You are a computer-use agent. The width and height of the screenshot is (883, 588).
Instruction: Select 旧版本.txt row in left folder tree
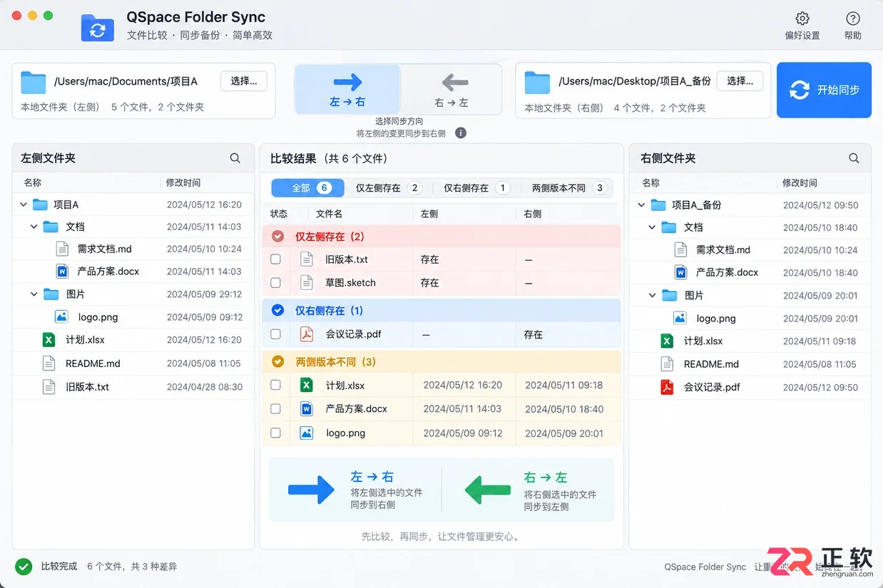pos(133,386)
